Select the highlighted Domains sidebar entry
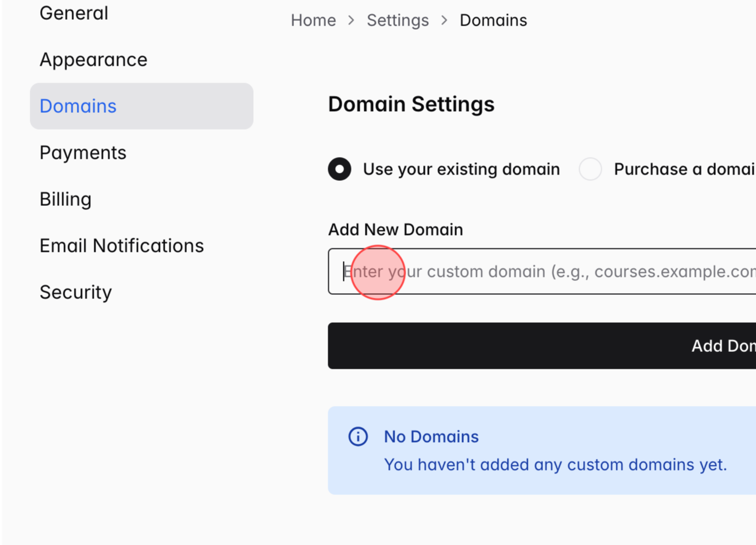Screen dimensions: 756x545 78,106
